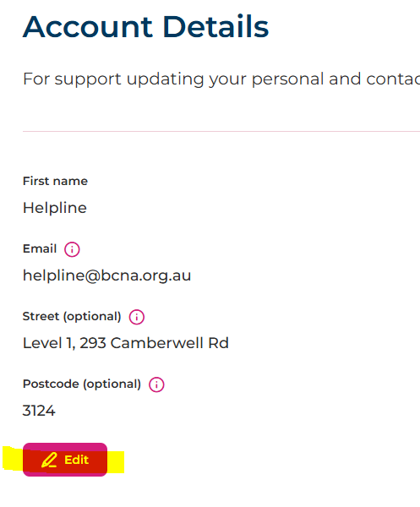Image resolution: width=420 pixels, height=507 pixels.
Task: Show the Street (optional) info tooltip icon
Action: click(x=136, y=317)
